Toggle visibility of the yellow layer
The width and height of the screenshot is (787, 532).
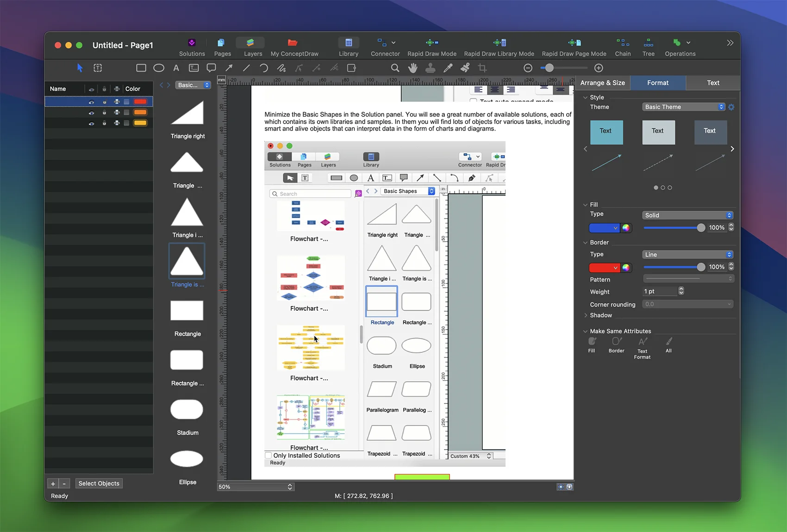92,123
